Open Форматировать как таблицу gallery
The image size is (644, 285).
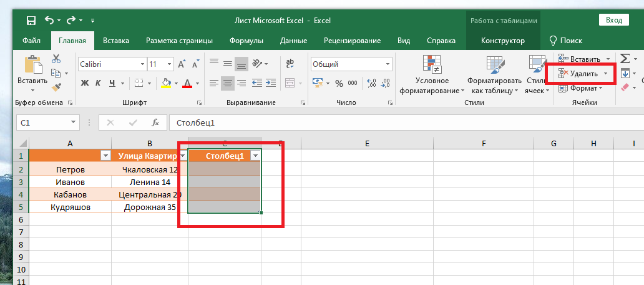tap(494, 74)
